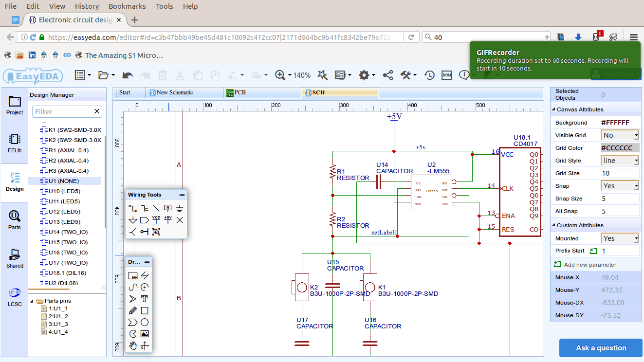Open the Bookmarks menu in Firefox
This screenshot has width=644, height=362.
tap(127, 6)
